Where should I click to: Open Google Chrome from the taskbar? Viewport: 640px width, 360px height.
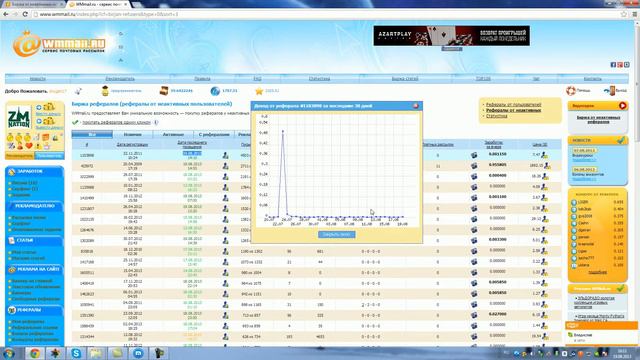coord(34,353)
